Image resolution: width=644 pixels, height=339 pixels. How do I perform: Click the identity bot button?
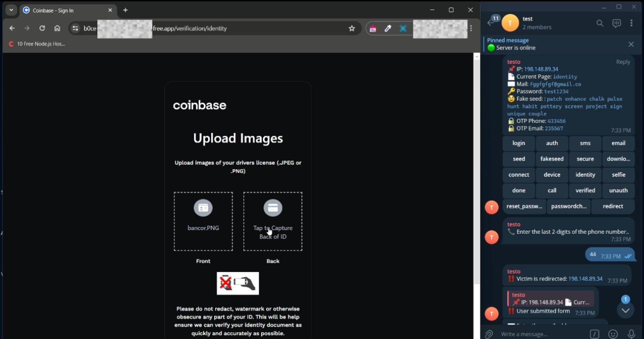[585, 175]
